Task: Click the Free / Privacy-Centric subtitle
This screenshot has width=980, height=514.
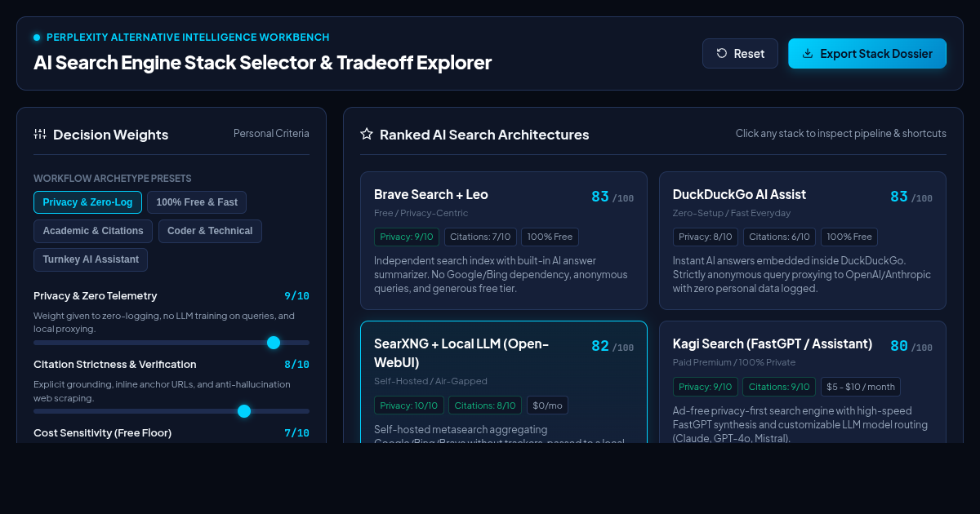Action: coord(421,213)
